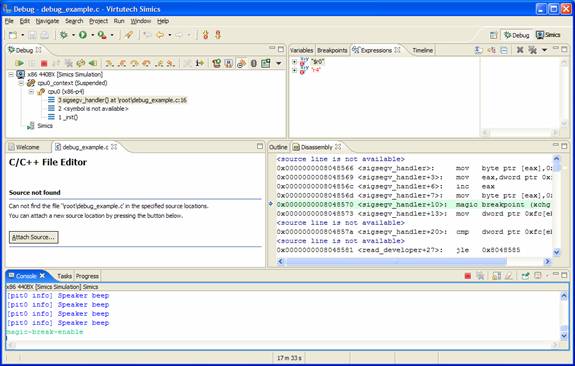575x366 pixels.
Task: Open the Debug view menu dropdown arrow
Action: point(279,63)
